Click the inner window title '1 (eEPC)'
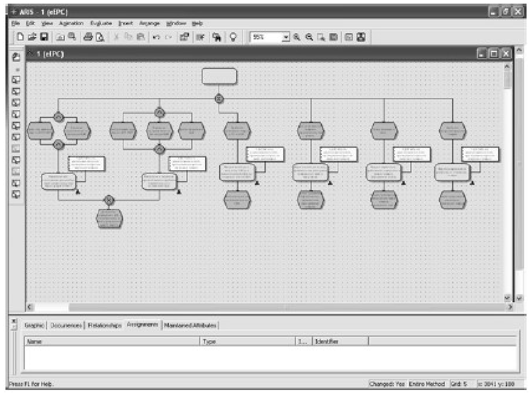532x393 pixels. [x=50, y=54]
